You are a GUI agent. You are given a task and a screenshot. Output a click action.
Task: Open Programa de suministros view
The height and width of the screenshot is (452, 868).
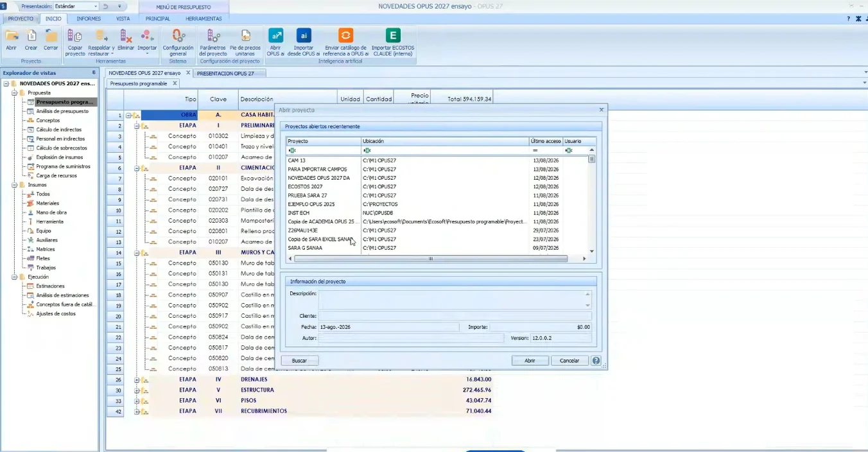[63, 166]
